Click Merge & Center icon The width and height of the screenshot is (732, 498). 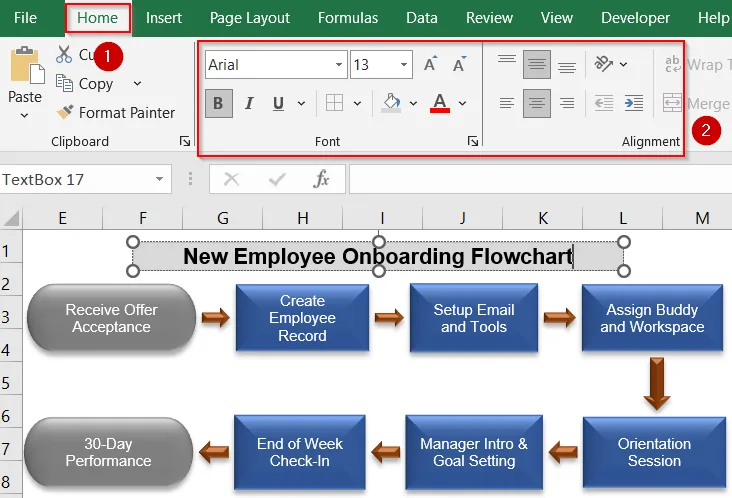pyautogui.click(x=672, y=103)
